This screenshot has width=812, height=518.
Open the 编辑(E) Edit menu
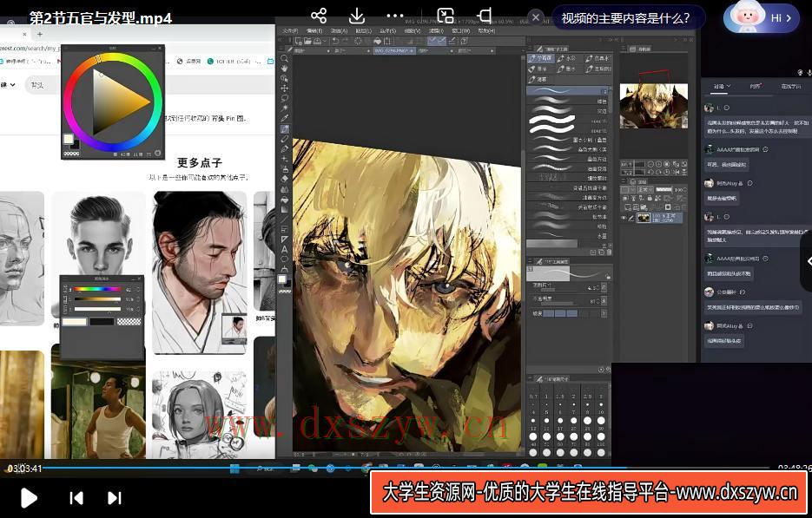(314, 30)
